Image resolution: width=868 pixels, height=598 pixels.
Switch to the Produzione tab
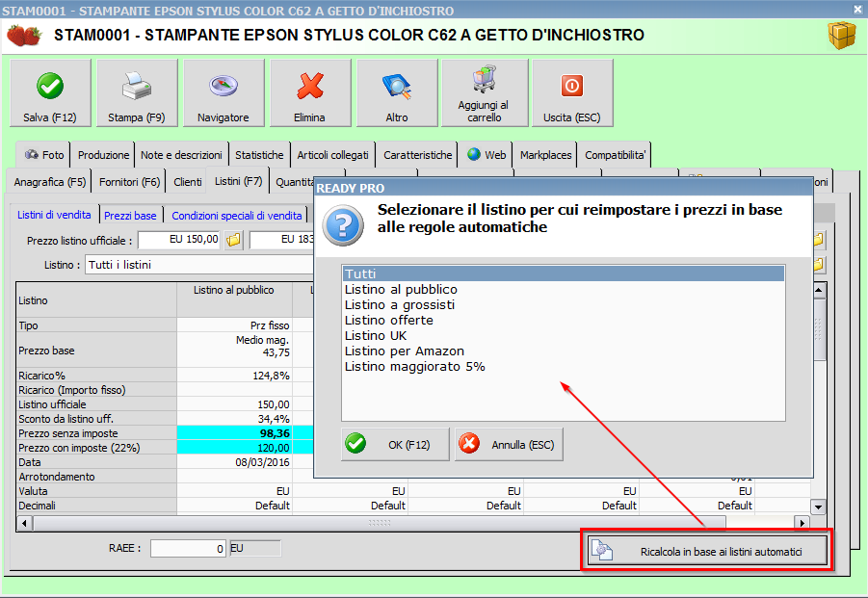click(103, 155)
